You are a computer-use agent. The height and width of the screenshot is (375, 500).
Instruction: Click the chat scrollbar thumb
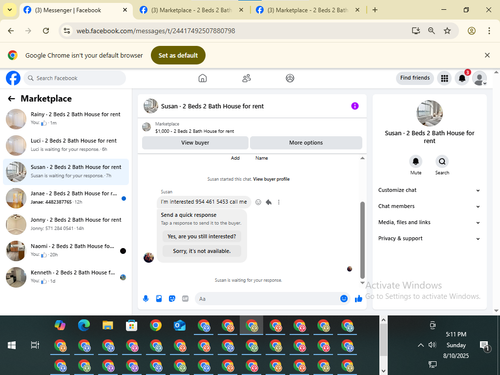click(362, 240)
